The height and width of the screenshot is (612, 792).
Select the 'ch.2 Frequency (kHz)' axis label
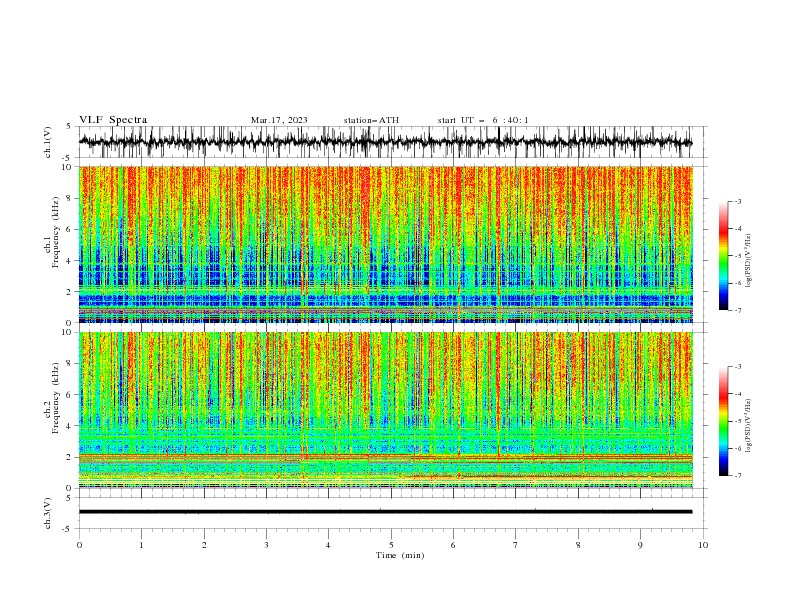coord(53,398)
